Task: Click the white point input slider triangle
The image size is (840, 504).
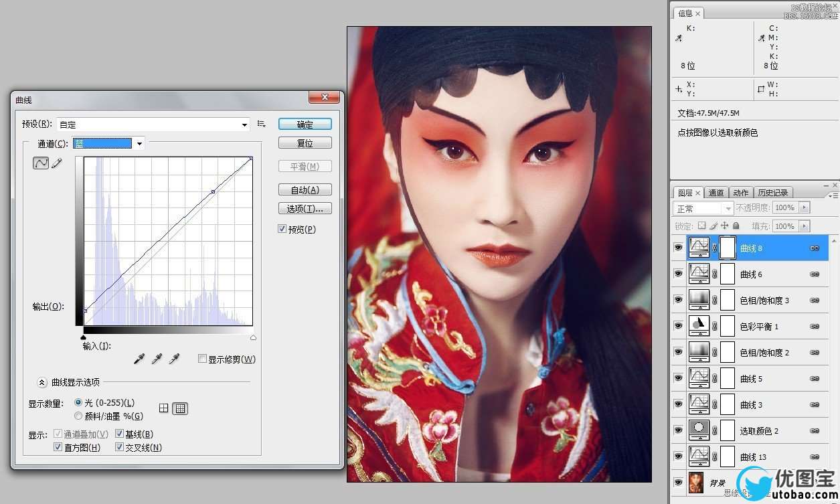Action: (253, 337)
